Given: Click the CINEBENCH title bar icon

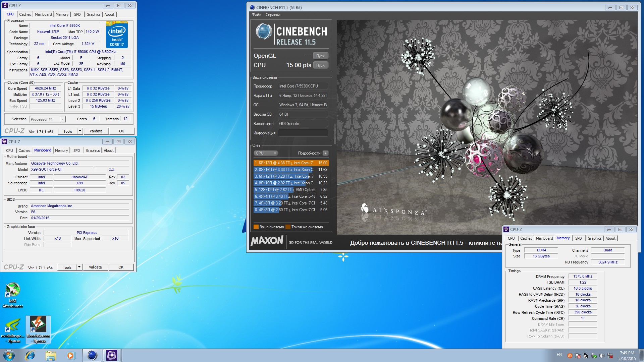Looking at the screenshot, I should (x=252, y=7).
